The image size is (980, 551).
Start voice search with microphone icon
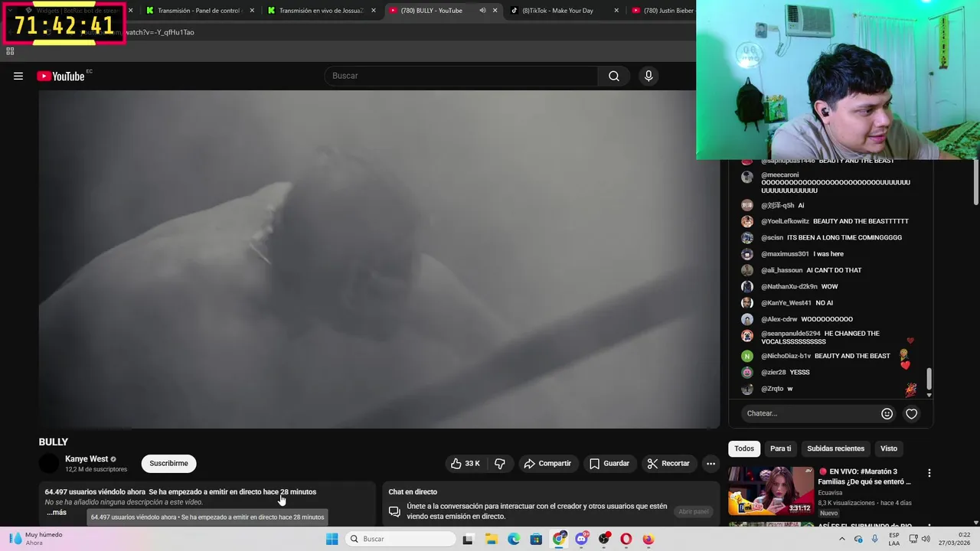click(648, 76)
